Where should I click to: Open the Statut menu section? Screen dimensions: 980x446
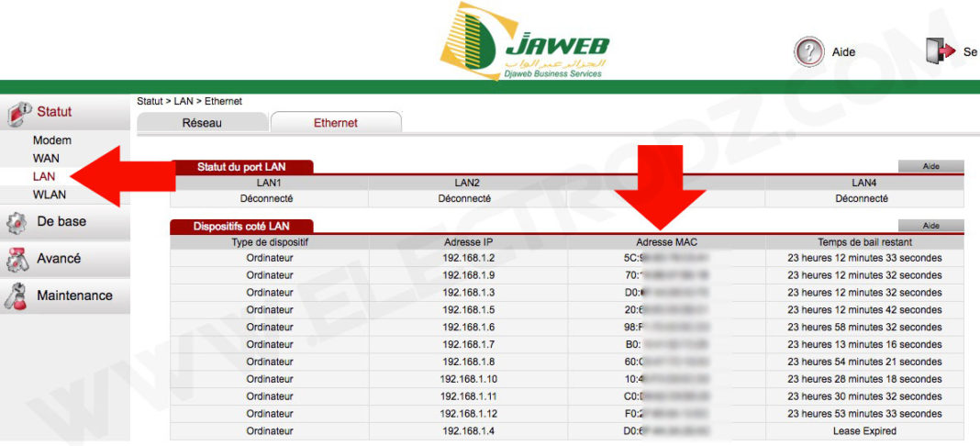[x=65, y=113]
